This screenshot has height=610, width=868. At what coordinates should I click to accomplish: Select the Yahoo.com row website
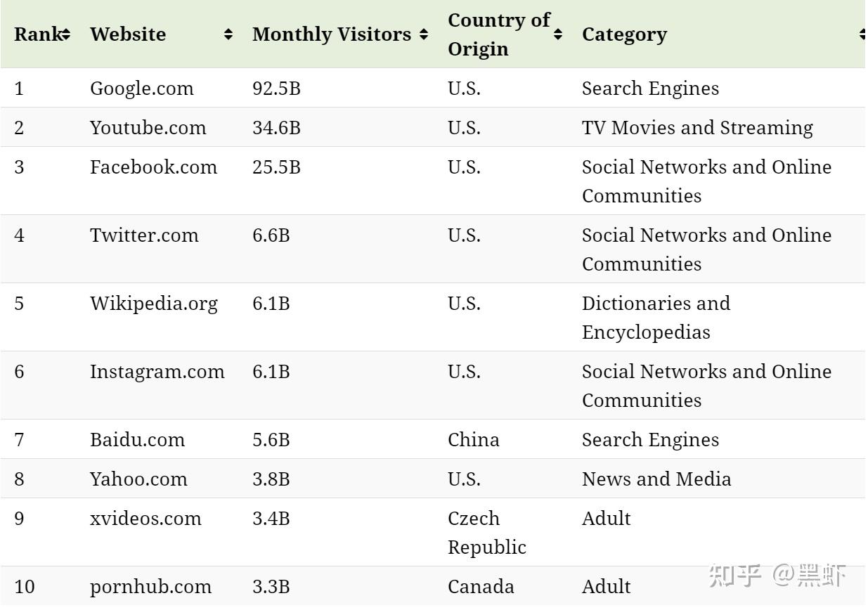coord(138,479)
